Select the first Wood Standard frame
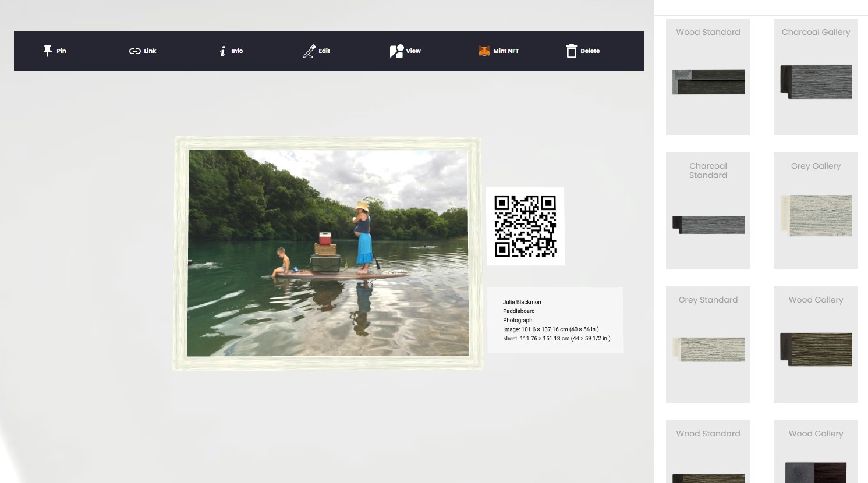The width and height of the screenshot is (868, 483). [x=708, y=77]
